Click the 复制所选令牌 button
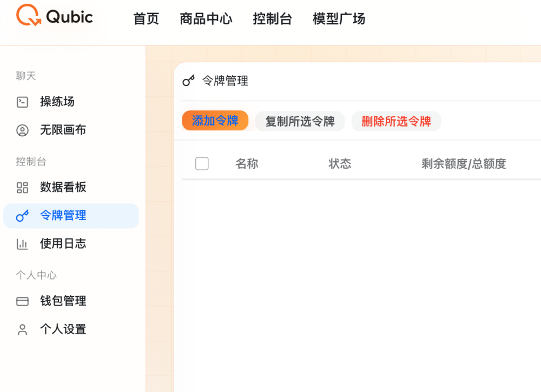 coord(300,121)
